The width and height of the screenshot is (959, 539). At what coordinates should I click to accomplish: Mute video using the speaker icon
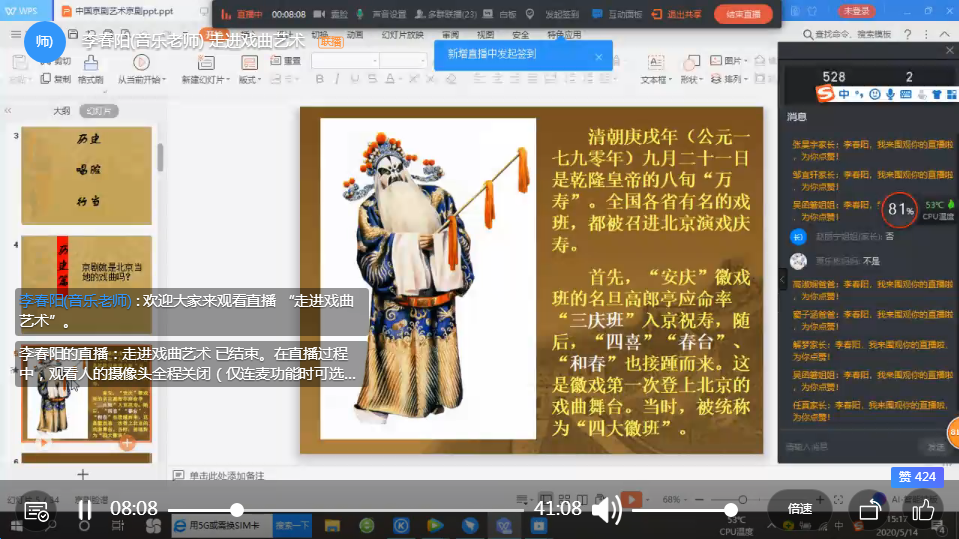click(606, 509)
